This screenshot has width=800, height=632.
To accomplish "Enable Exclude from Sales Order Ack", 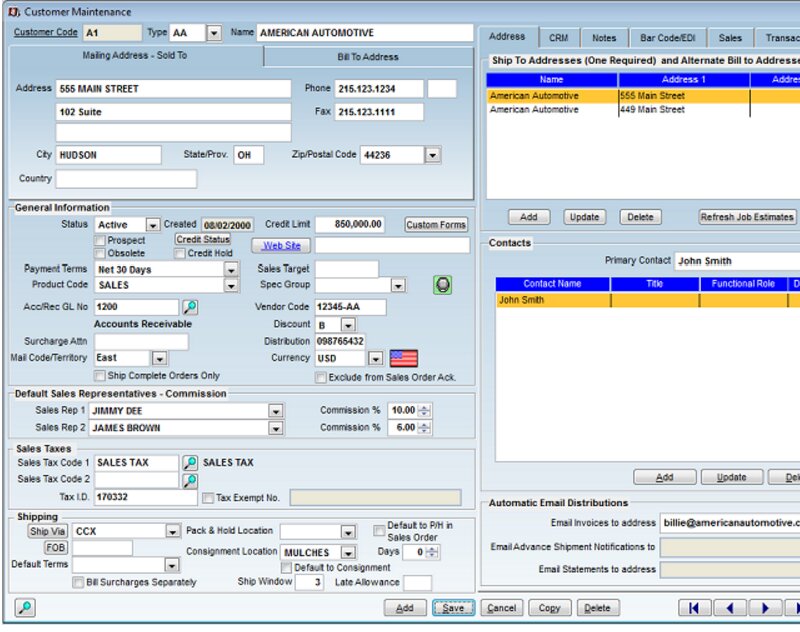I will [x=320, y=376].
